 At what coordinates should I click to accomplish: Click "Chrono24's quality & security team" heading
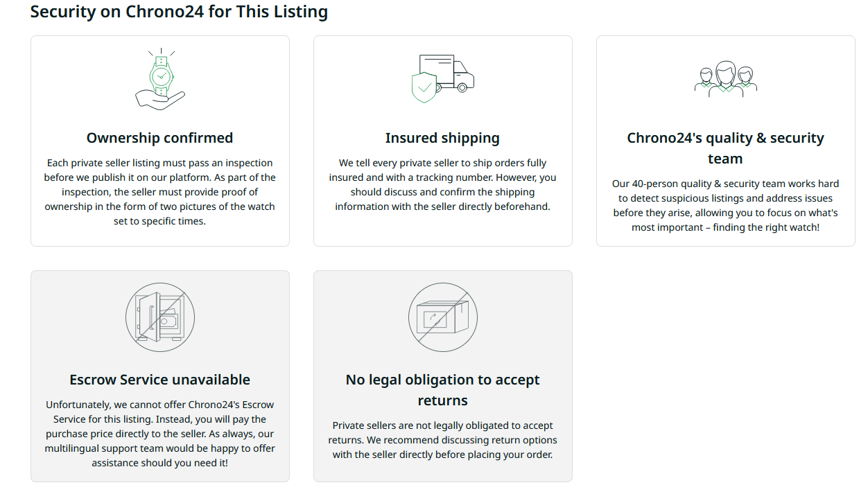[725, 148]
